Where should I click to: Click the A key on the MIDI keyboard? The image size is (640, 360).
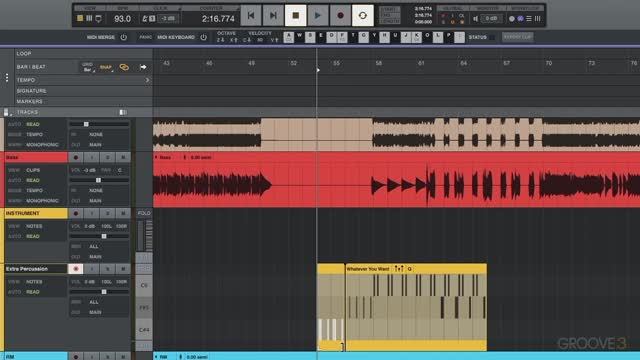(289, 37)
